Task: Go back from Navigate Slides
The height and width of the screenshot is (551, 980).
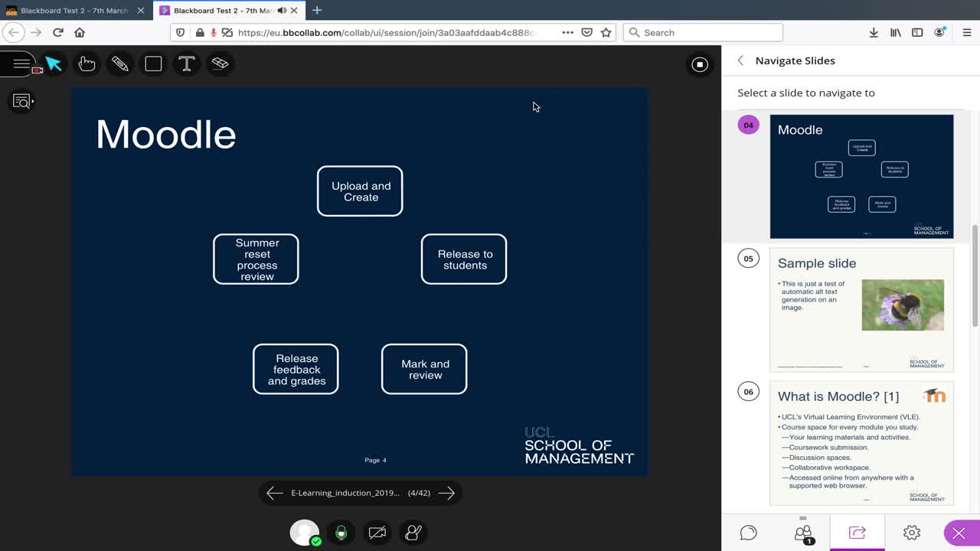Action: (x=740, y=60)
